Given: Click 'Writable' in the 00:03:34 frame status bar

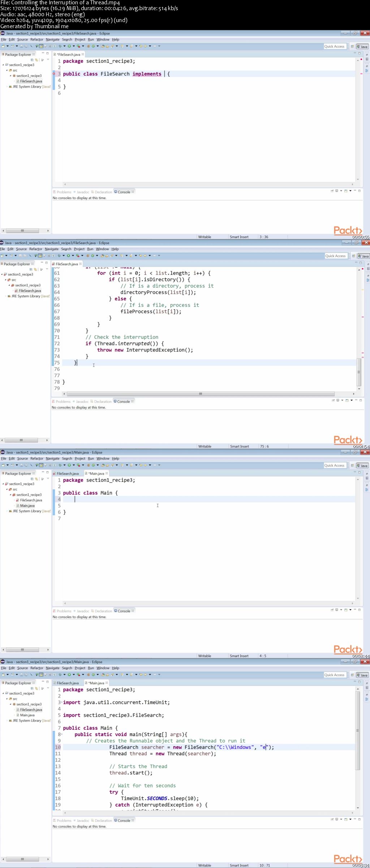Looking at the screenshot, I should point(205,865).
